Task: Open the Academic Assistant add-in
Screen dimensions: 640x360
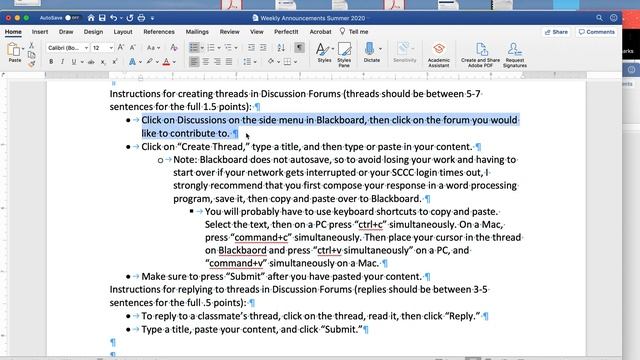Action: [x=439, y=54]
